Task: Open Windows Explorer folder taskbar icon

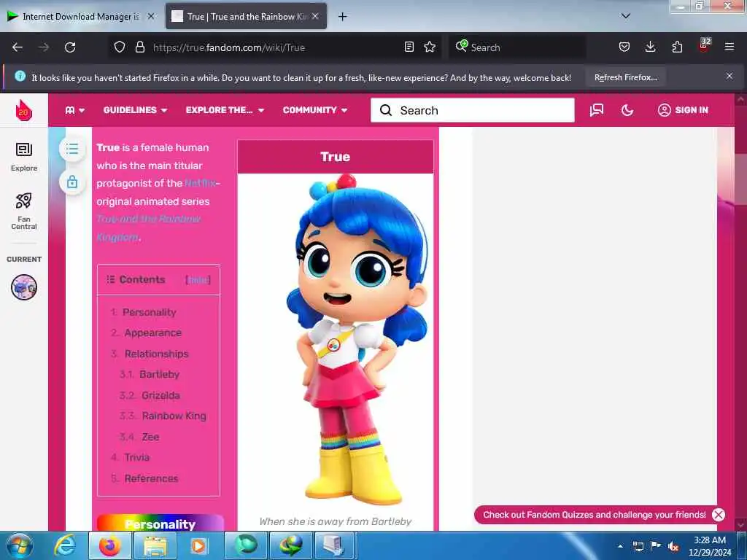Action: point(155,545)
